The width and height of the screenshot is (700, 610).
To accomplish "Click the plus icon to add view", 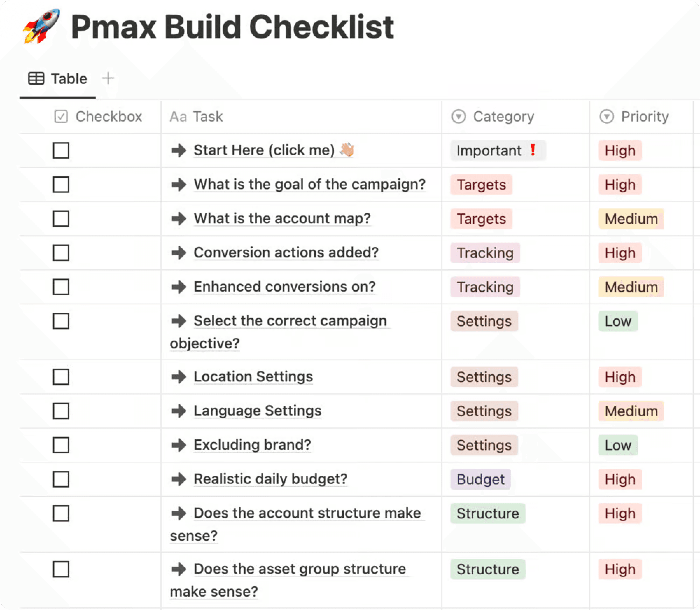I will click(x=108, y=78).
